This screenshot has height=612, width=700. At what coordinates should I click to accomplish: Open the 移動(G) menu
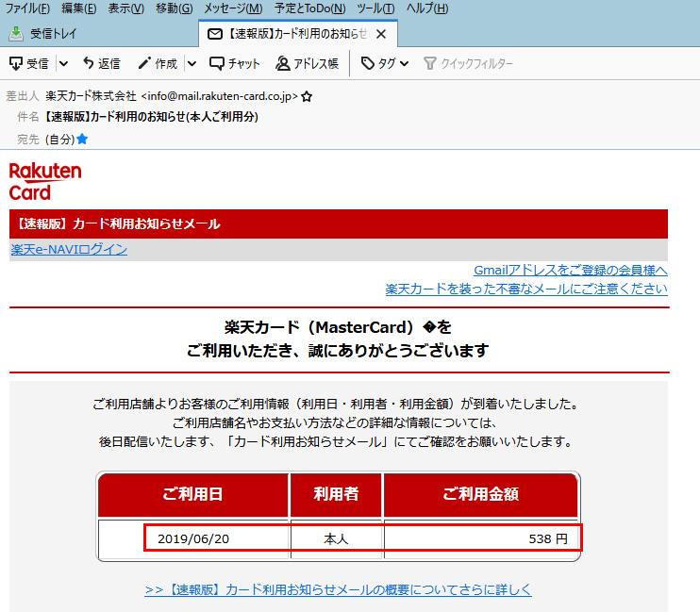tap(175, 8)
